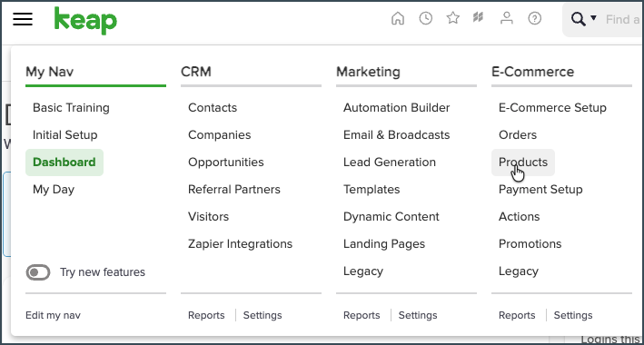Open Zapier Integrations
The image size is (644, 345).
tap(241, 244)
